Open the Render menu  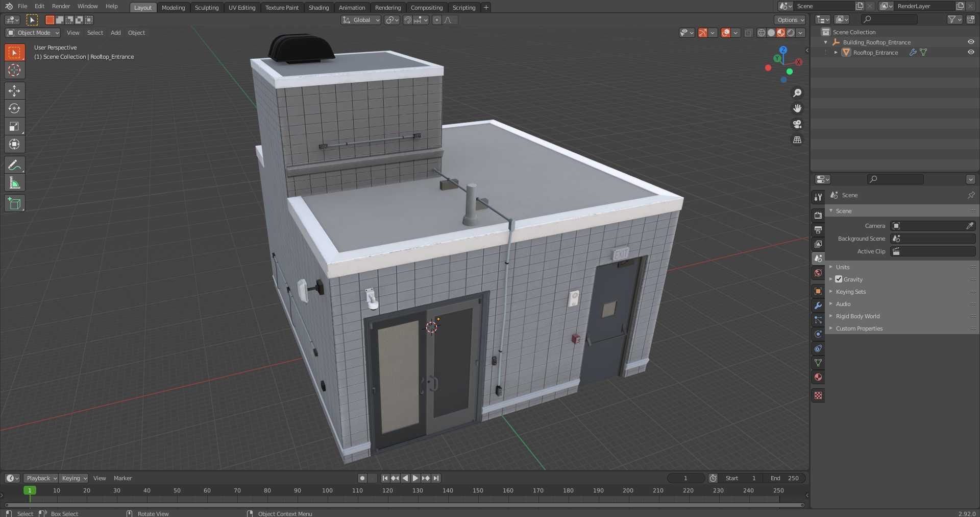pyautogui.click(x=61, y=6)
